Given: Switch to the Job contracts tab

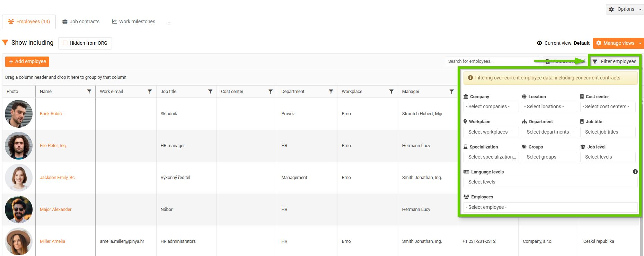Looking at the screenshot, I should 81,22.
